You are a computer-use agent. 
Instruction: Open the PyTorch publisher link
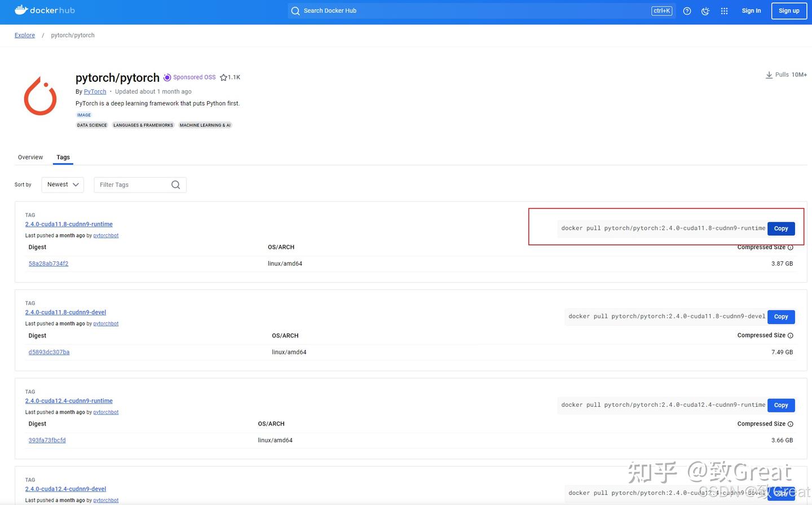click(95, 91)
